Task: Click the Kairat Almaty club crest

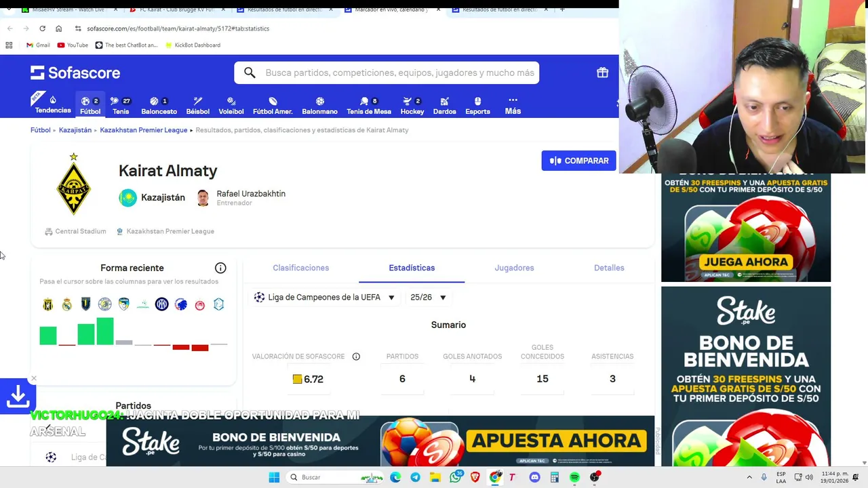Action: (73, 184)
